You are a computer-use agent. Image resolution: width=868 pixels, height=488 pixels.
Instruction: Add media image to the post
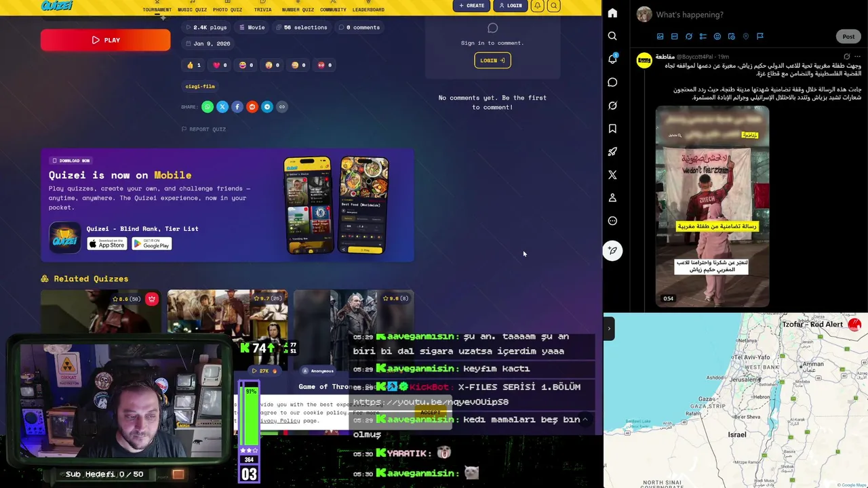point(660,37)
